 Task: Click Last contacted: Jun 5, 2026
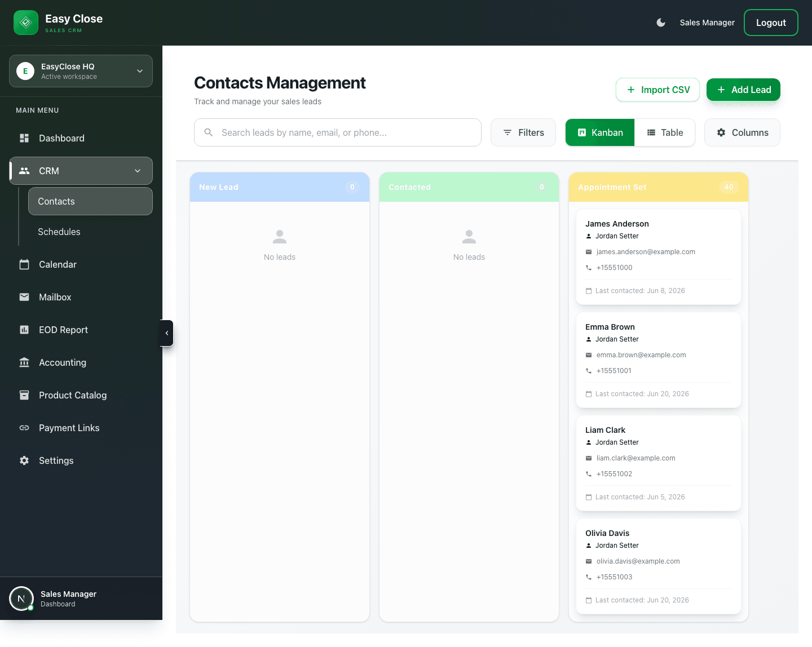point(640,497)
